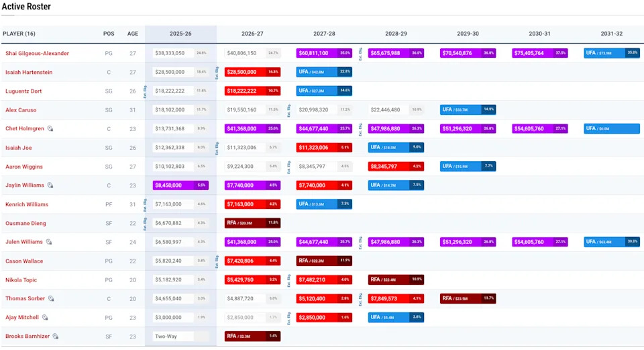Sort the roster by the POS column

(109, 34)
